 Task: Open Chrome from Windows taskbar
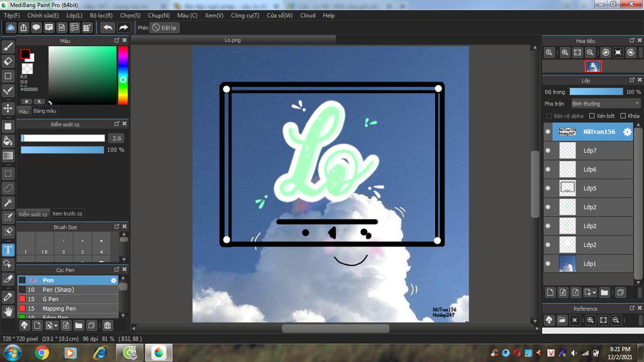click(x=42, y=353)
